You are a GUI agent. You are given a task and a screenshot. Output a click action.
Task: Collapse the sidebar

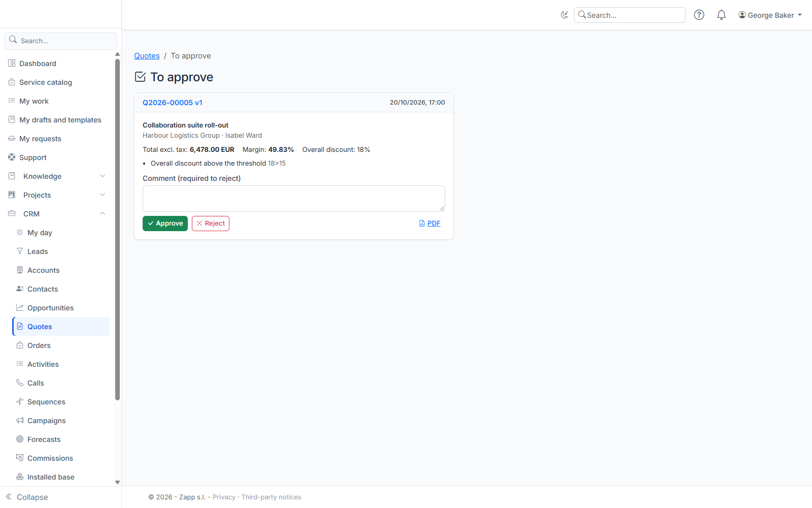pyautogui.click(x=27, y=497)
